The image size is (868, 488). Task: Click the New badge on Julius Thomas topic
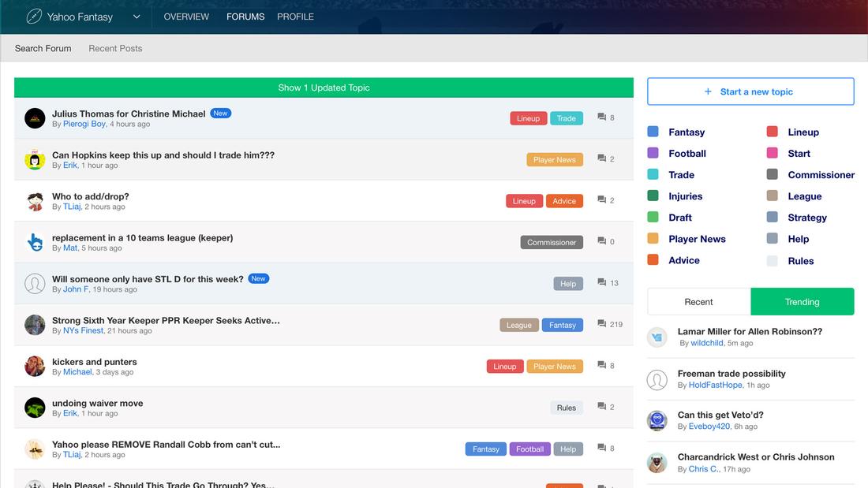[220, 113]
